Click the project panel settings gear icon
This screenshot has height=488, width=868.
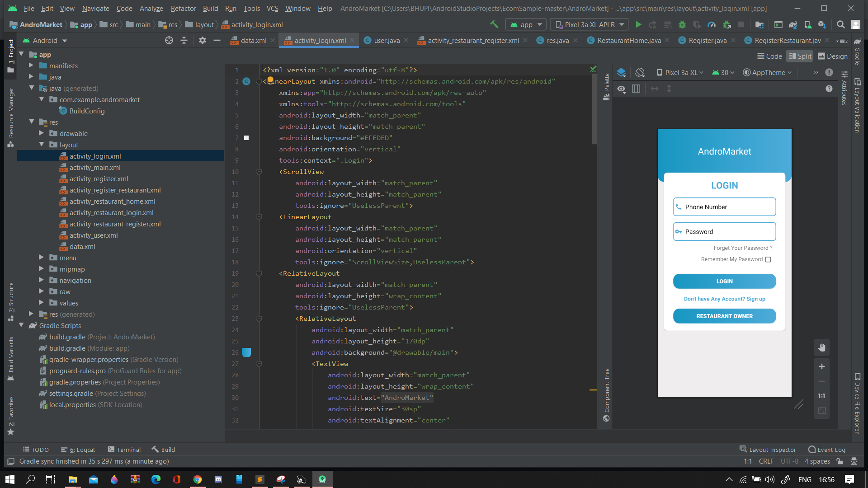[x=202, y=41]
